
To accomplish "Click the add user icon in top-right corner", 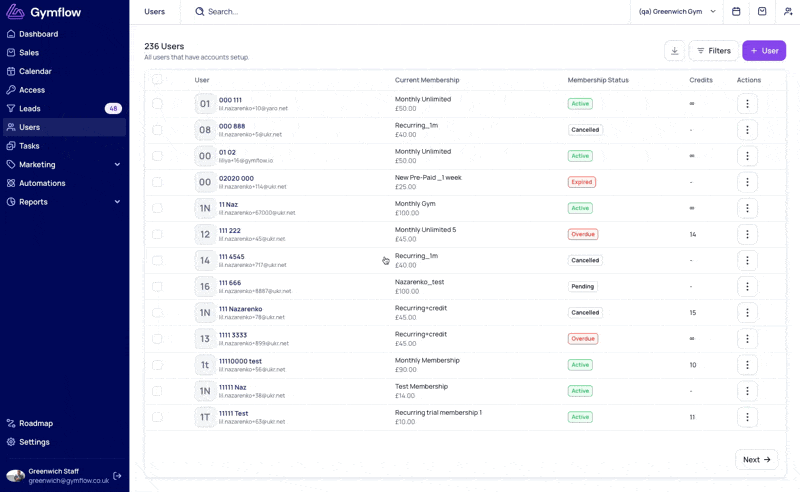I will (788, 11).
